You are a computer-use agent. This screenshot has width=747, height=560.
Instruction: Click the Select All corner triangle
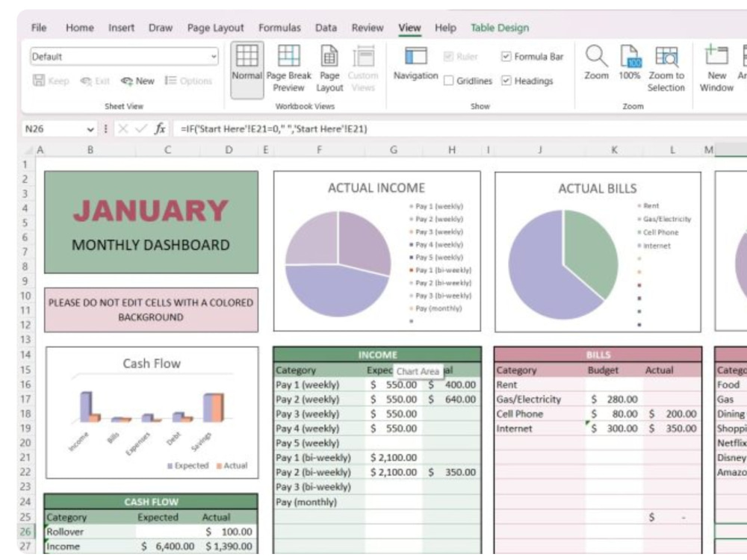tap(28, 151)
